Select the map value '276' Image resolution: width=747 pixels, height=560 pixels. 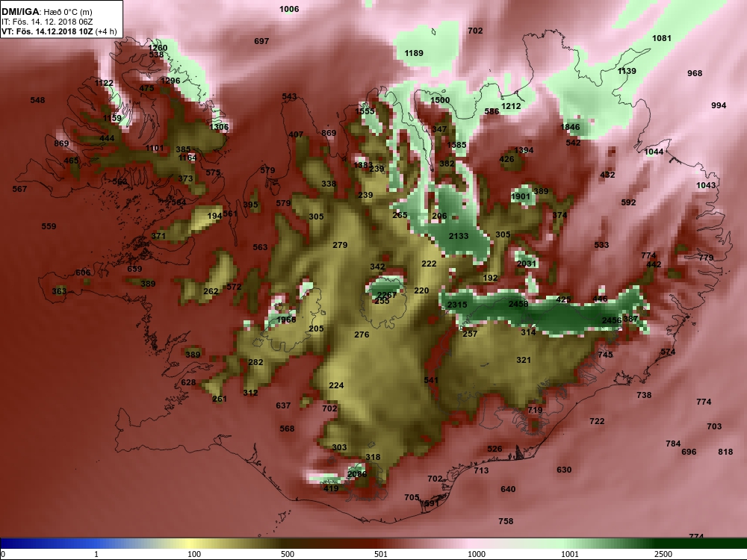362,335
